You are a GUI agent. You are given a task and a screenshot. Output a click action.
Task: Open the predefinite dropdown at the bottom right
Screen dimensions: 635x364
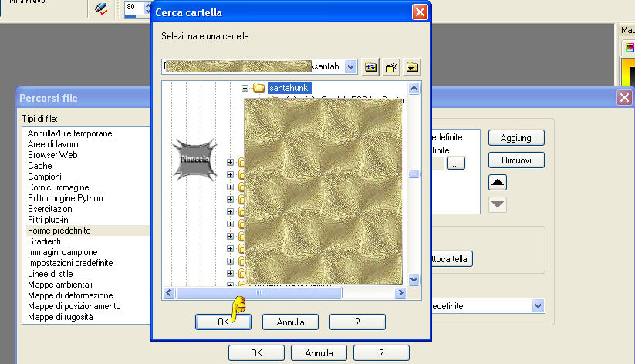[538, 305]
